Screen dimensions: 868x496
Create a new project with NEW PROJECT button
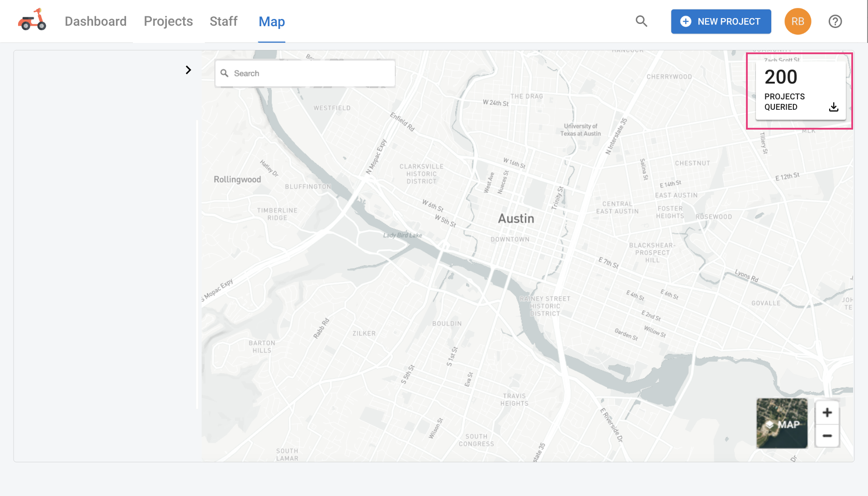721,21
